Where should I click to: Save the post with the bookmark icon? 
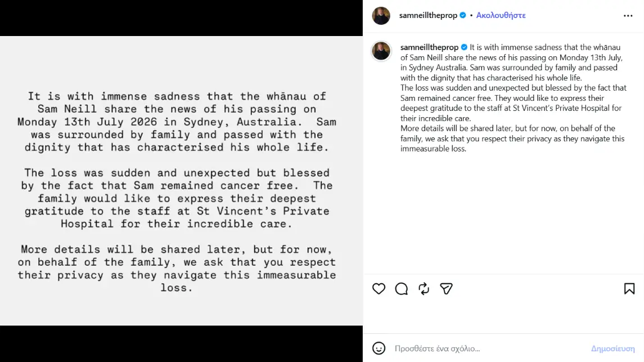(629, 289)
